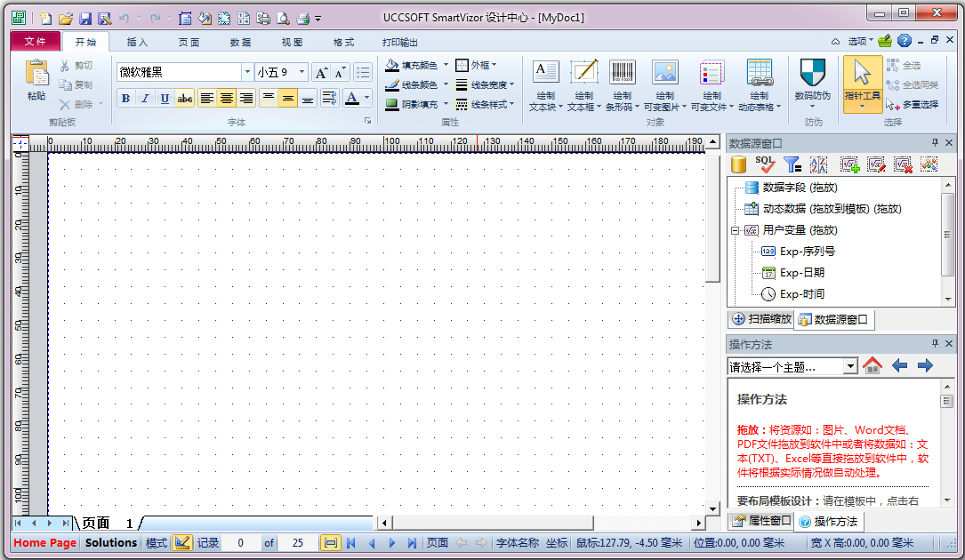This screenshot has width=965, height=560.
Task: Switch to the 视图 ribbon tab
Action: pyautogui.click(x=293, y=42)
